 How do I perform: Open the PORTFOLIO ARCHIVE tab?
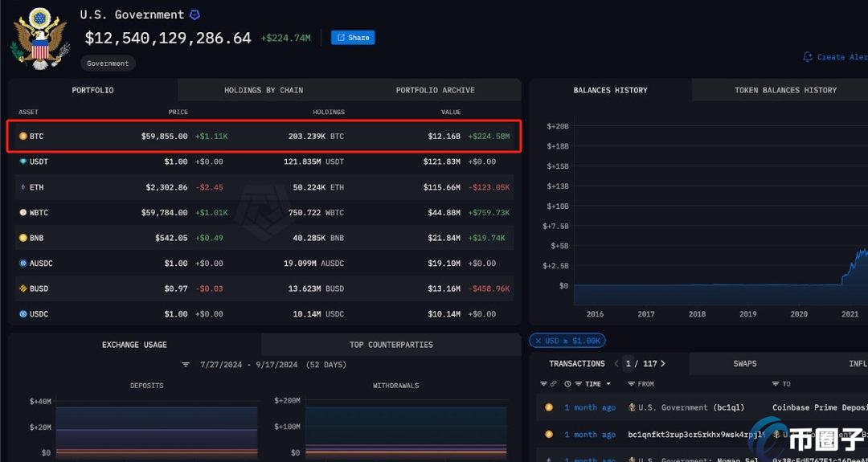(x=435, y=90)
